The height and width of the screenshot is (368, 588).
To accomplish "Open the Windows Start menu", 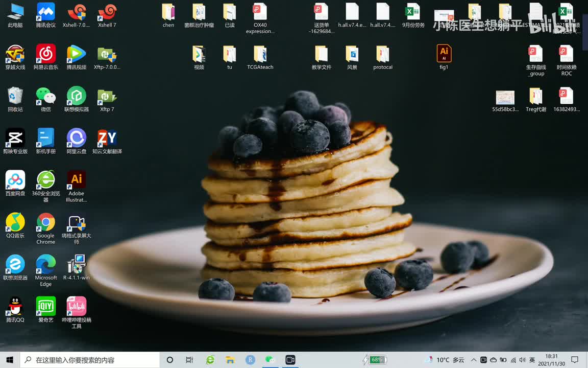I will [x=10, y=360].
